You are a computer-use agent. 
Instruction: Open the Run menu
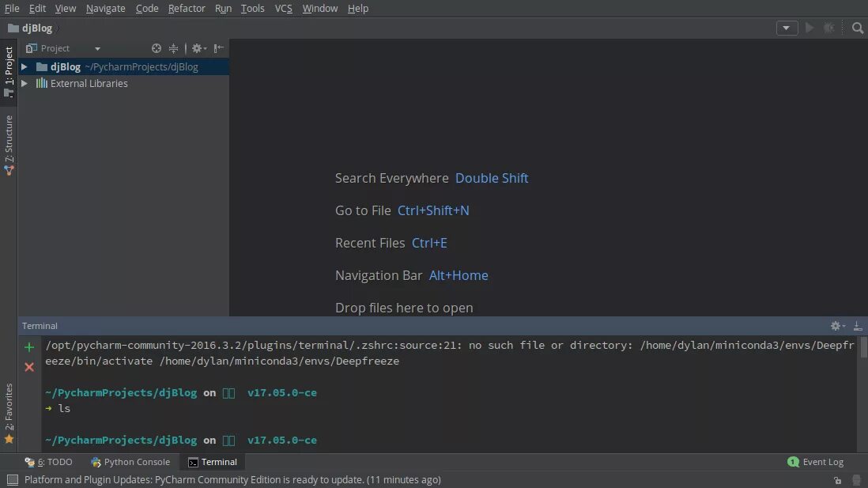[x=223, y=9]
